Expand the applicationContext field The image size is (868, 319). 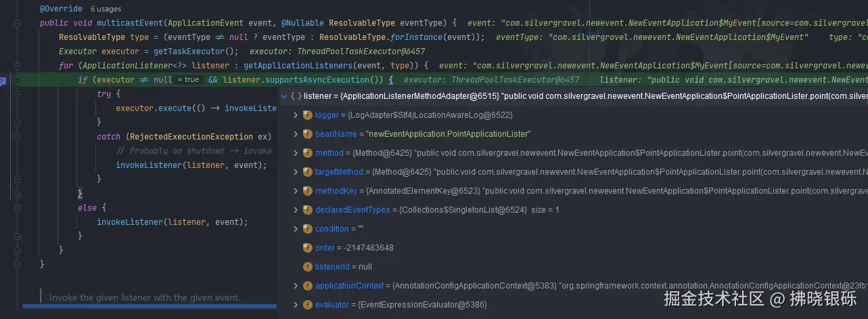click(x=296, y=286)
